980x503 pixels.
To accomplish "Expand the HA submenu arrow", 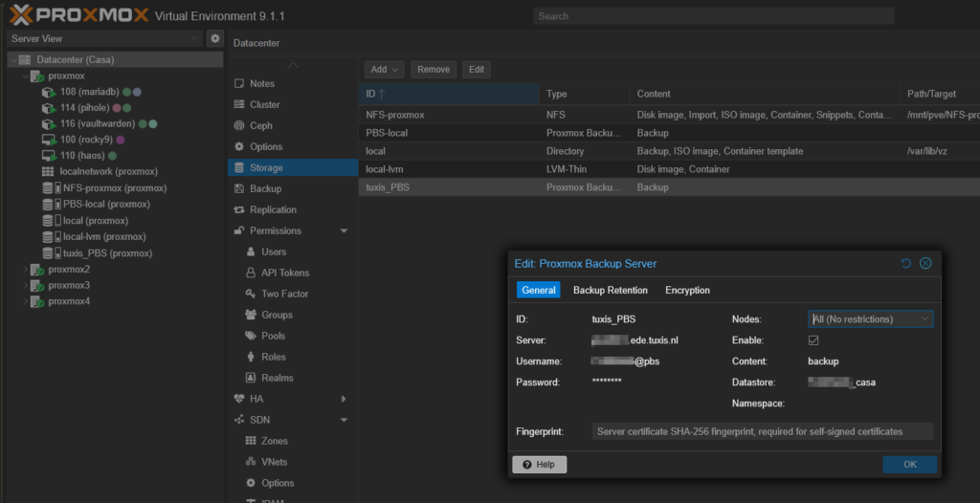I will [x=344, y=399].
